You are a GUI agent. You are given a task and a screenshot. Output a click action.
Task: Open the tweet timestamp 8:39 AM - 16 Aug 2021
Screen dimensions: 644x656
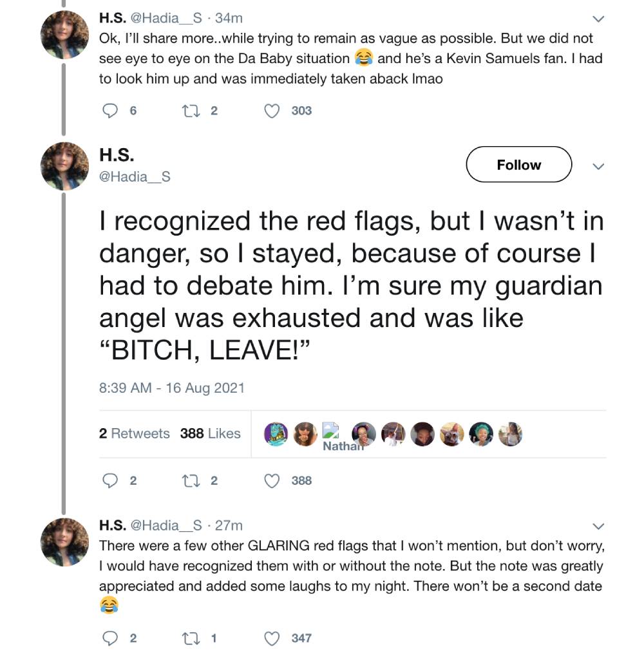[171, 388]
